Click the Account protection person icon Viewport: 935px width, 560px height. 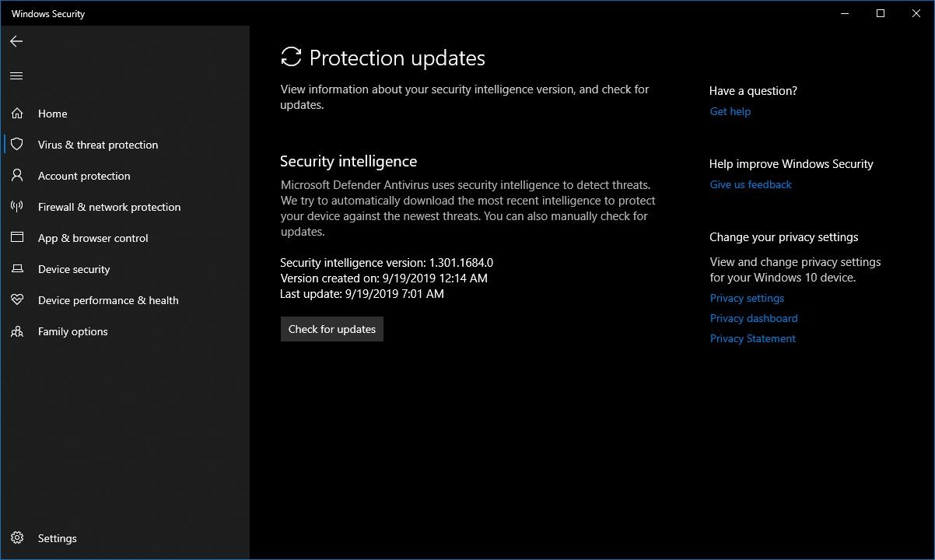17,176
